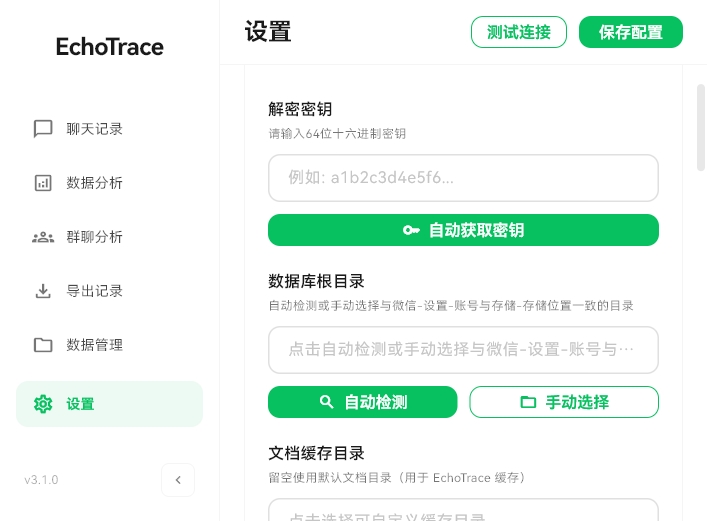The height and width of the screenshot is (521, 707).
Task: Open the 导出记录 page
Action: (x=95, y=291)
